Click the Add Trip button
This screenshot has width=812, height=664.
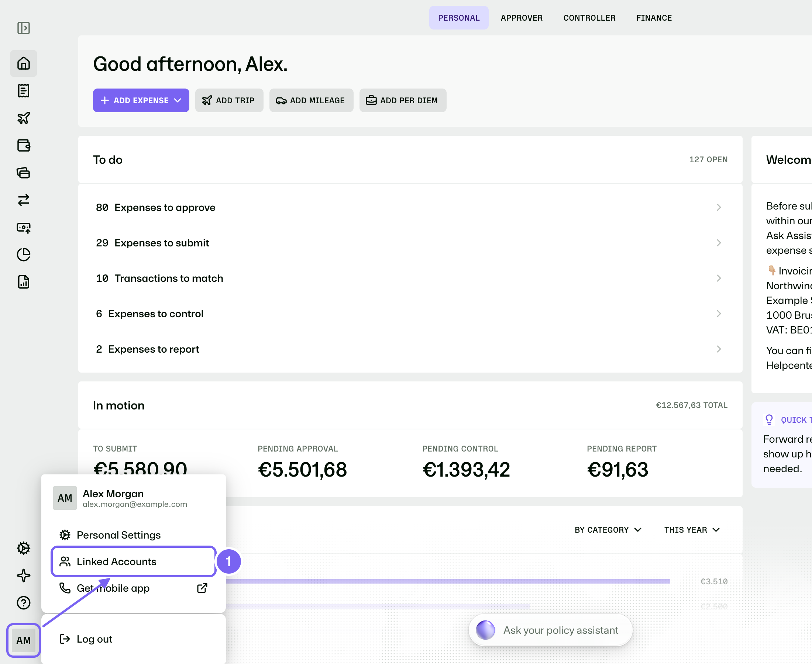(229, 100)
